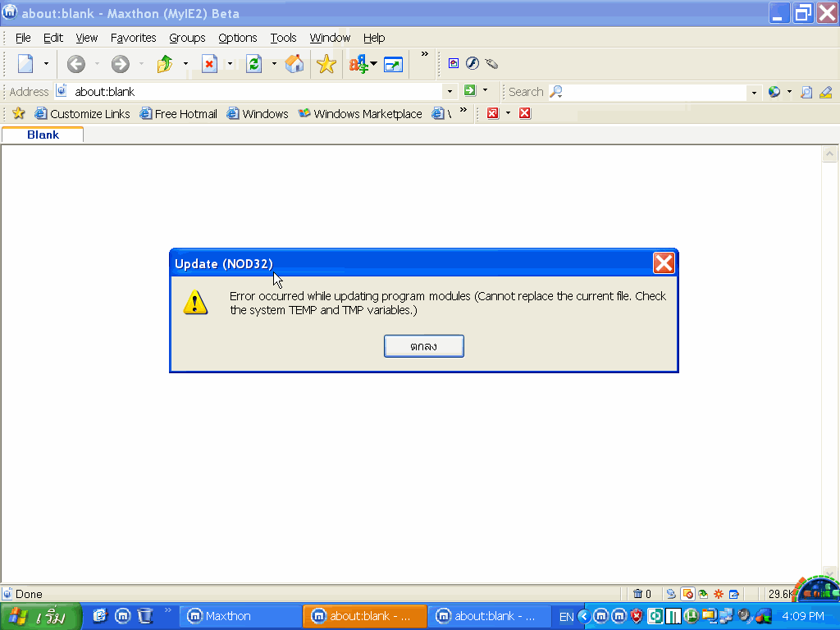Viewport: 840px width, 630px height.
Task: Click the mouse gesture plugin icon
Action: (491, 64)
